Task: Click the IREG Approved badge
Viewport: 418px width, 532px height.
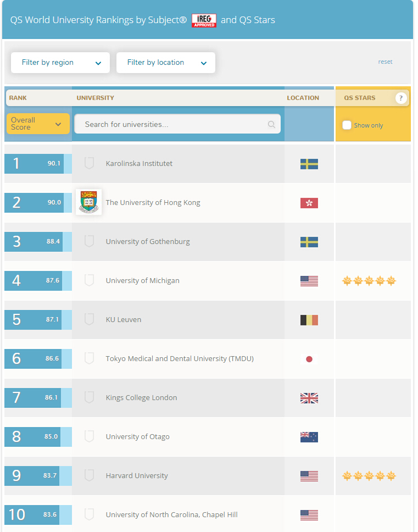Action: click(204, 20)
